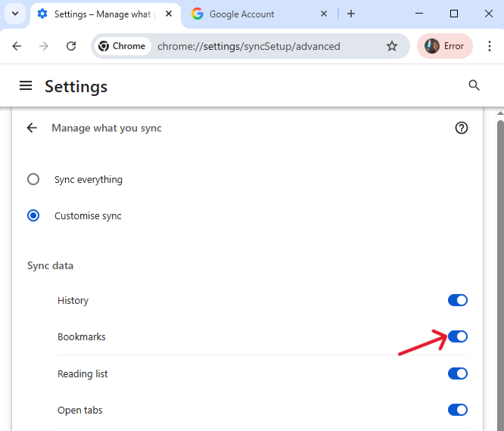
Task: Close the Settings tab
Action: point(169,14)
